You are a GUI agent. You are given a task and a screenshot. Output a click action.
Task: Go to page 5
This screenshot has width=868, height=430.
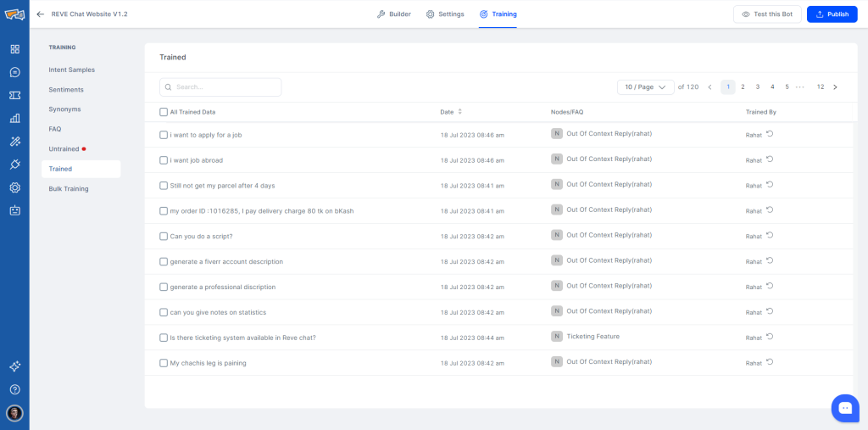(787, 87)
